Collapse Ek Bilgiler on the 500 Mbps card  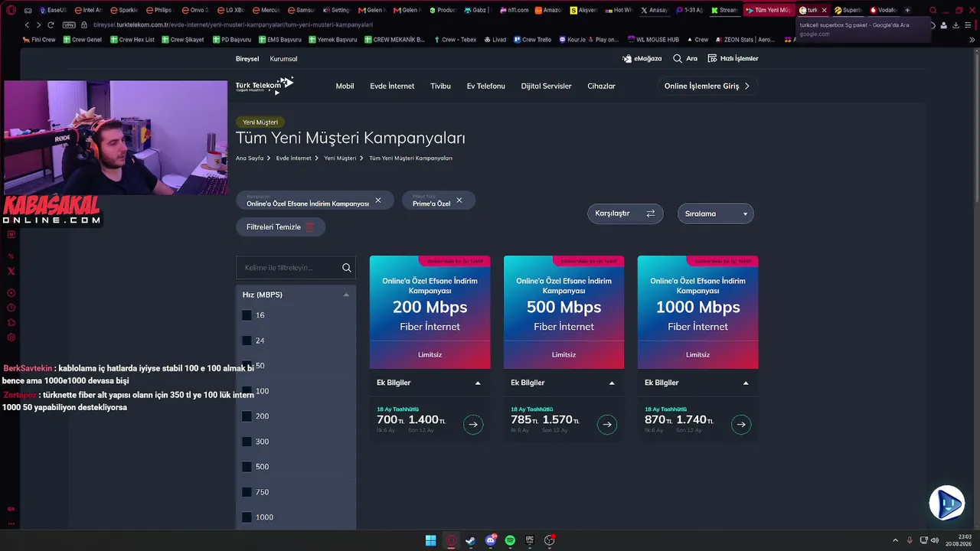click(x=612, y=383)
